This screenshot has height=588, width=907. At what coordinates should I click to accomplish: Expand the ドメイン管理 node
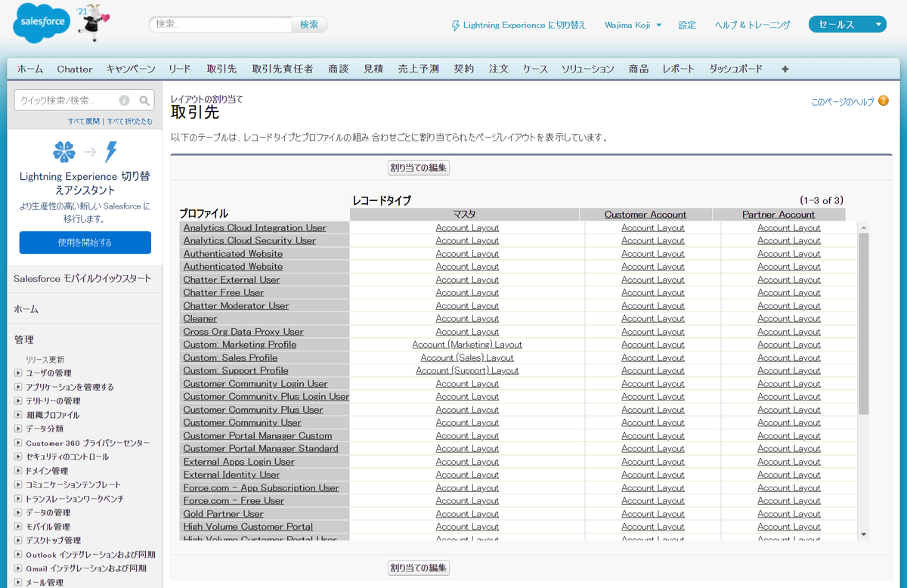tap(18, 471)
